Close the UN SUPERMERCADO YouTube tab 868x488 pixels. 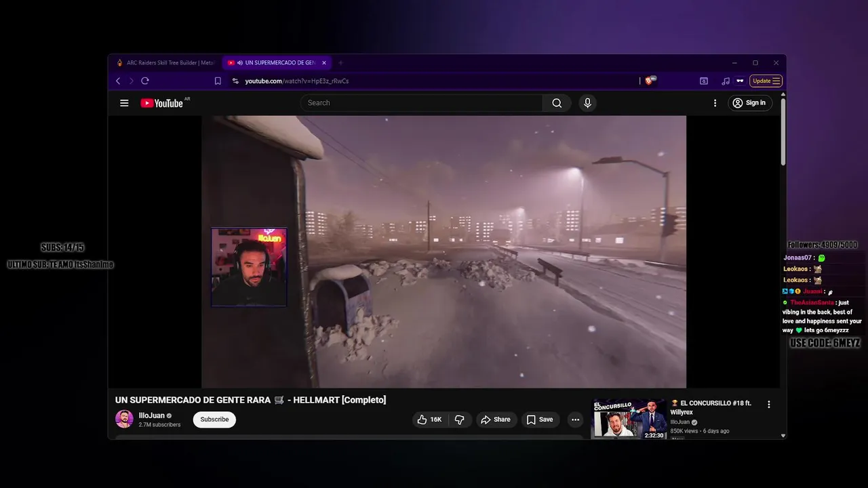tap(324, 63)
